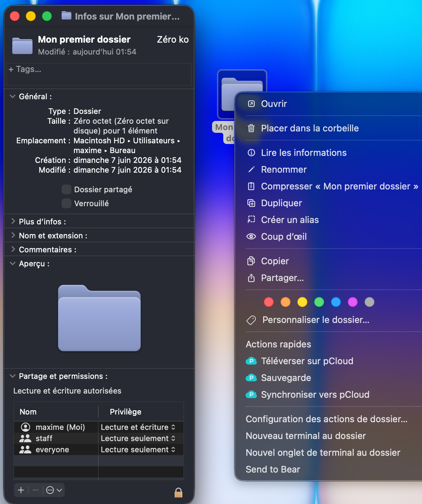Click the Tags input field
The width and height of the screenshot is (422, 504).
coord(99,74)
